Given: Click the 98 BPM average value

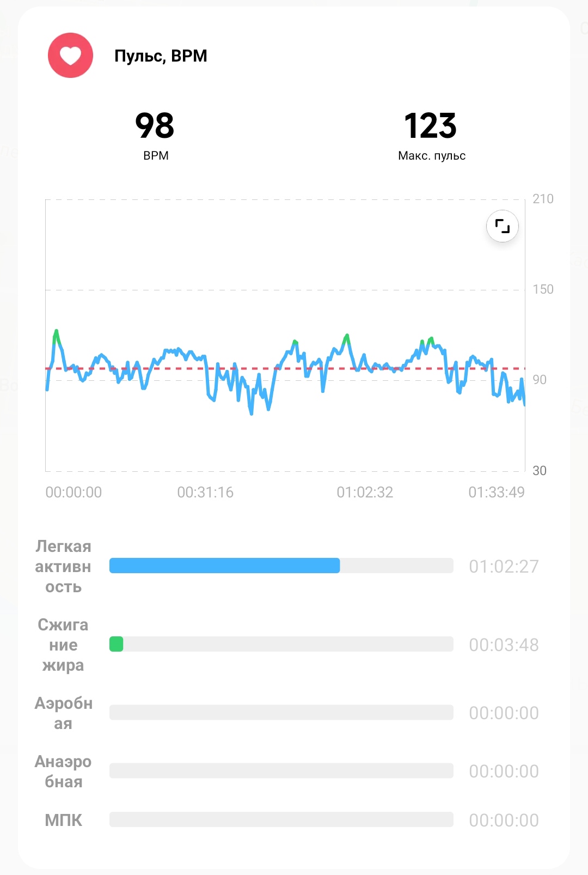Looking at the screenshot, I should click(x=155, y=125).
